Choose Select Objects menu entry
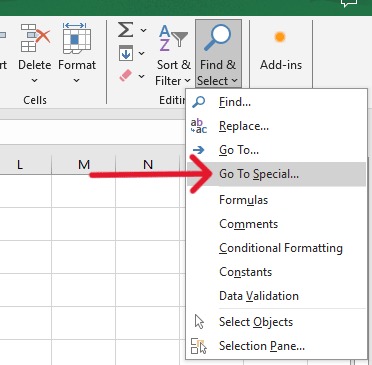Screen dimensions: 372x365 [x=276, y=322]
